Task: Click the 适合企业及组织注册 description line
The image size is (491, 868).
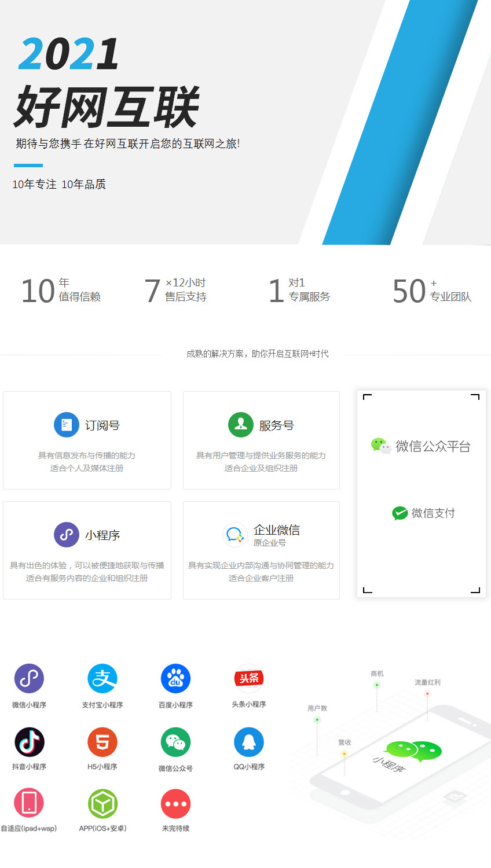Action: 261,468
